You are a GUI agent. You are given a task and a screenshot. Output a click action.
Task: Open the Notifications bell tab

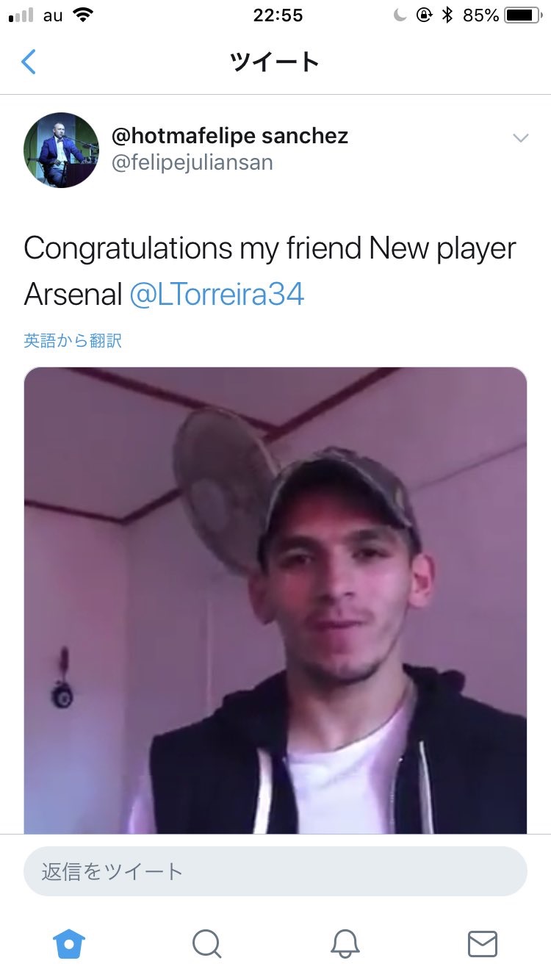[345, 943]
